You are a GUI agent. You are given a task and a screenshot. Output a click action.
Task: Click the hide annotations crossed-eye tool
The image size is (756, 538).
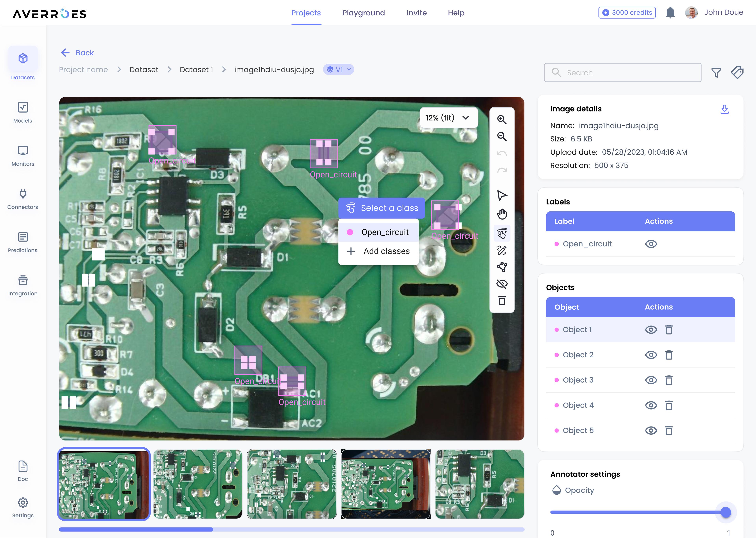[x=502, y=284]
